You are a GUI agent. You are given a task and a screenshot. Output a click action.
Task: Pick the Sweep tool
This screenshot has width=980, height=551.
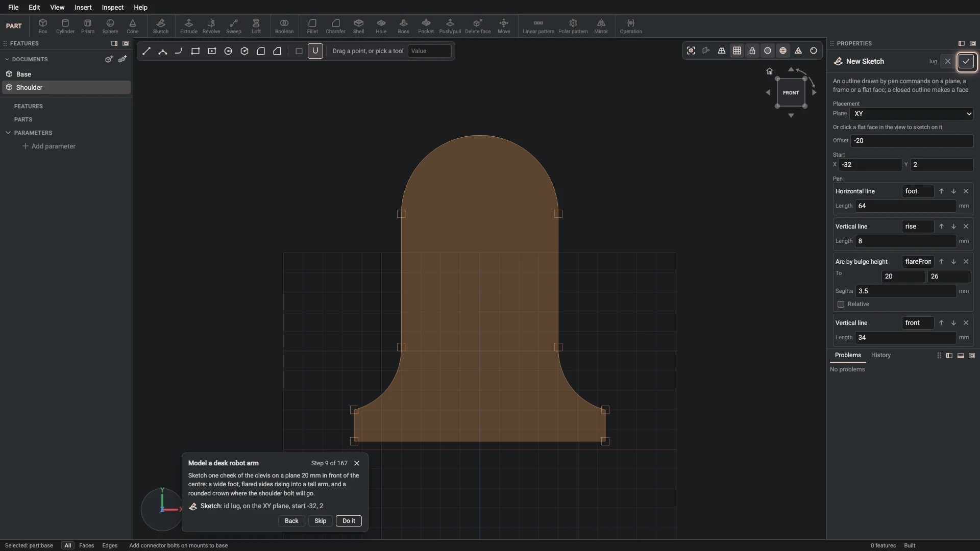pyautogui.click(x=234, y=26)
